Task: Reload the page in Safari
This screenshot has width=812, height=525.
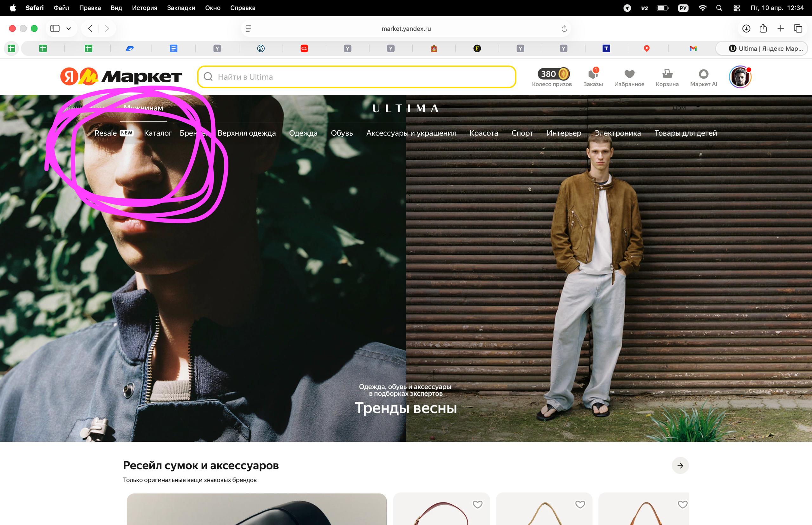Action: [564, 29]
